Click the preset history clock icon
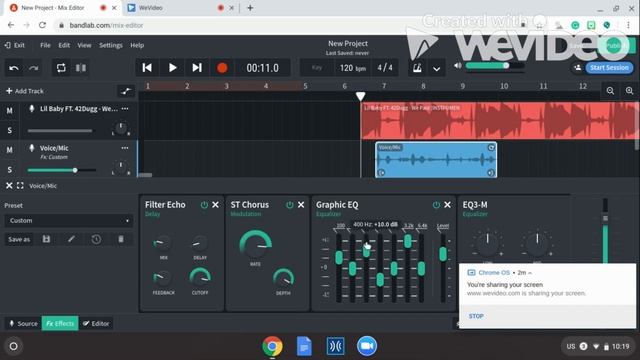Image resolution: width=640 pixels, height=360 pixels. 96,239
